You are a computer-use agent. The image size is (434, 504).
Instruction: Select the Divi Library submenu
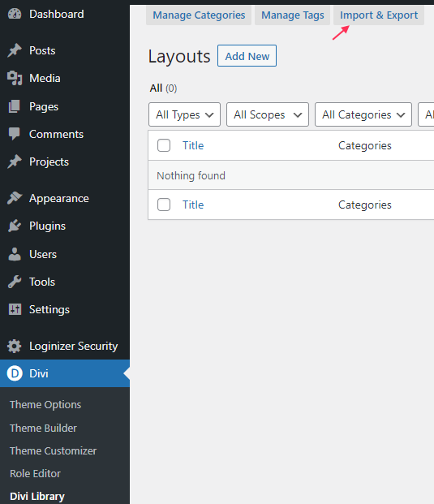pos(37,497)
